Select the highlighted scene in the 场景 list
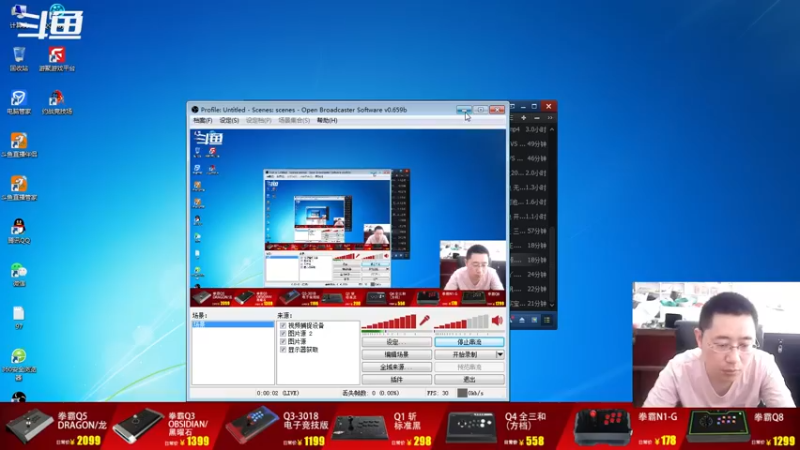800x450 pixels. [233, 324]
